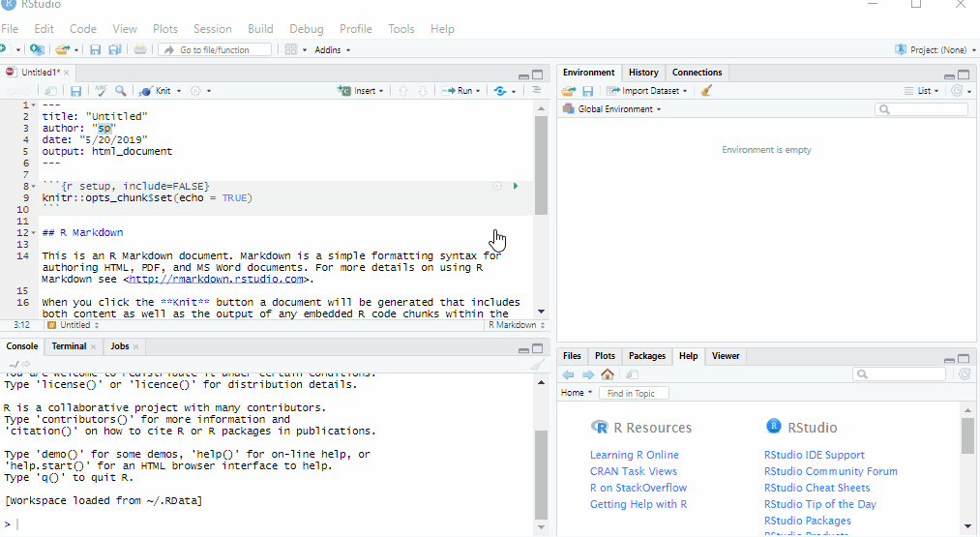The image size is (980, 537).
Task: Go to next chunk down arrow
Action: [x=423, y=91]
